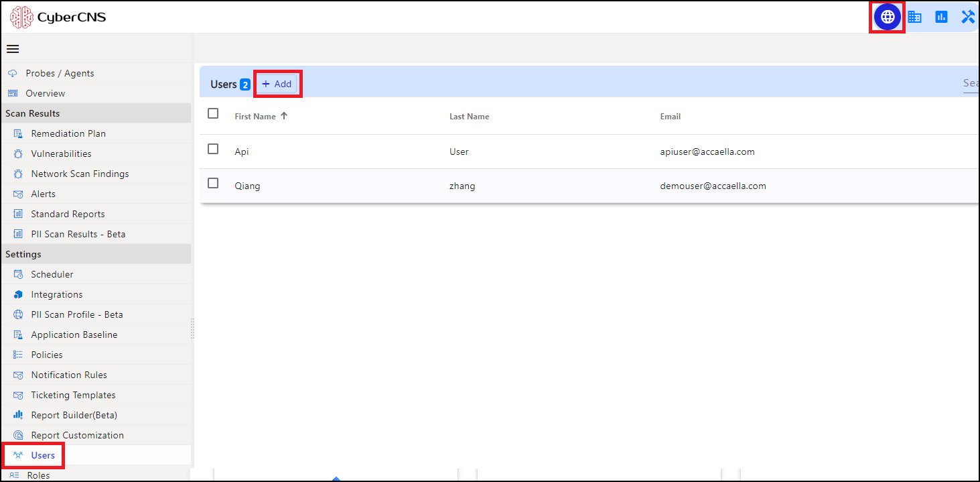Click the global view globe icon
Screen dimensions: 980x482
point(888,17)
